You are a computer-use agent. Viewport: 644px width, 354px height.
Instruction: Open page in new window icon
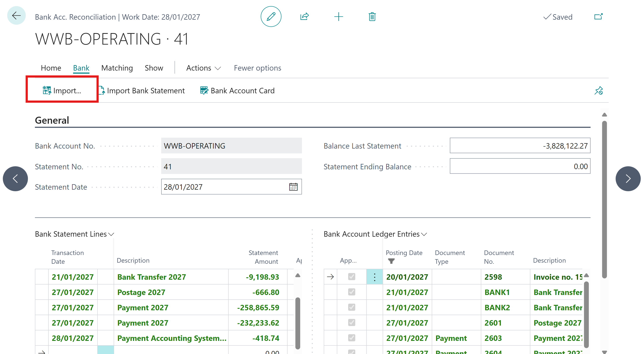point(598,17)
